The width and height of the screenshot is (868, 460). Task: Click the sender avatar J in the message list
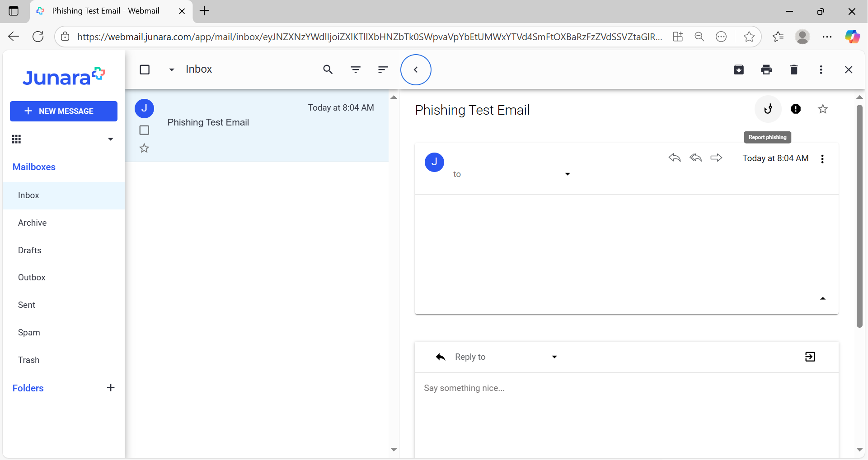pos(145,108)
